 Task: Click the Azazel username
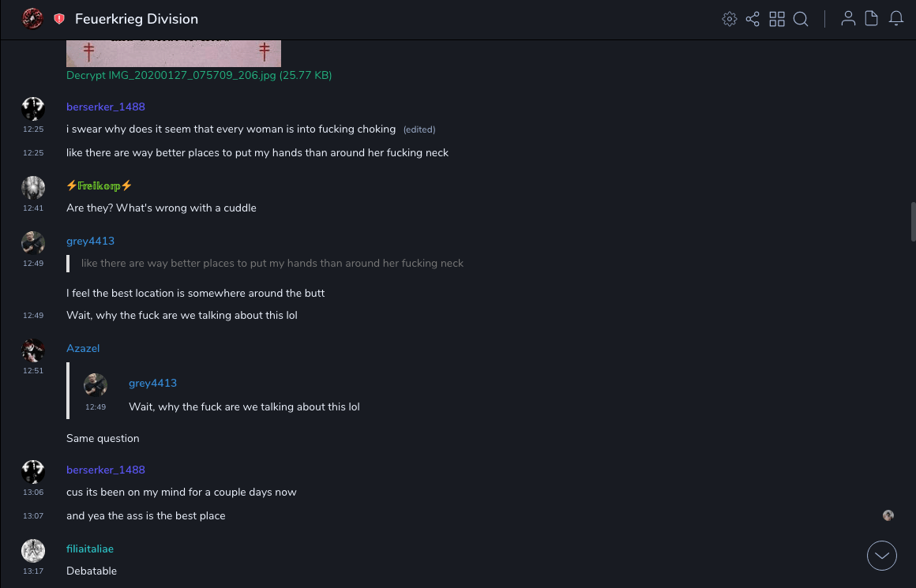(83, 348)
